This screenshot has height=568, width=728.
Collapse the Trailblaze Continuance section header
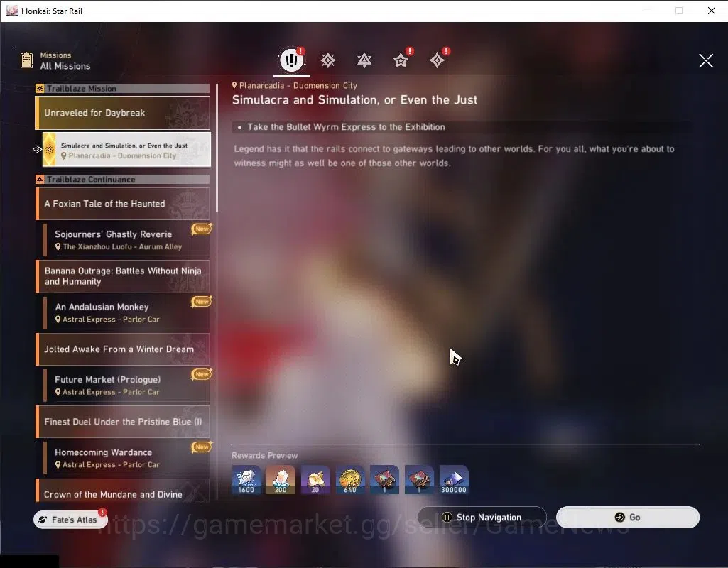[123, 179]
